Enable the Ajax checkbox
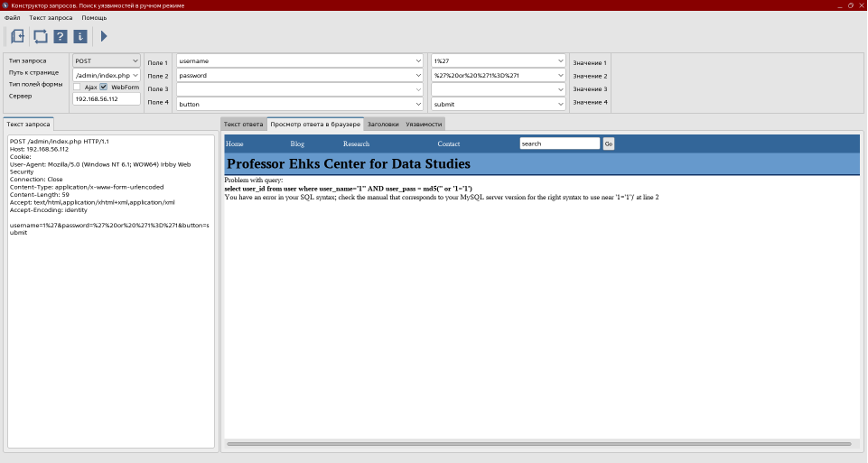868x463 pixels. [x=78, y=87]
